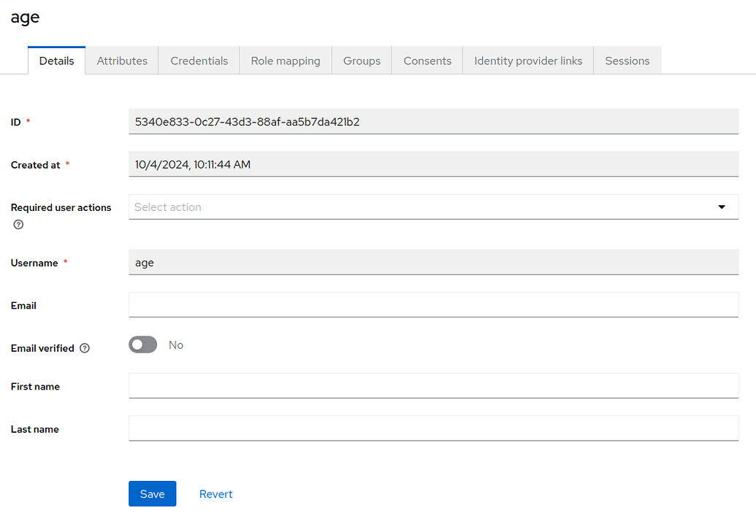Image resolution: width=756 pixels, height=532 pixels.
Task: Click the read-only ID field
Action: click(433, 122)
